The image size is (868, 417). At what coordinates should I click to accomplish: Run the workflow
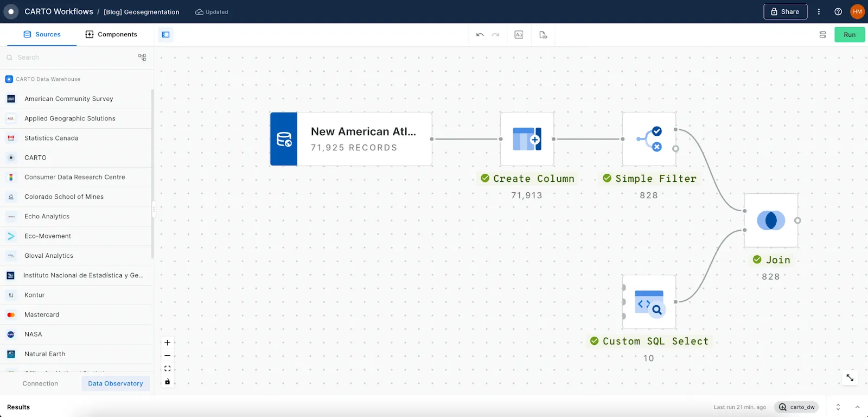tap(850, 35)
